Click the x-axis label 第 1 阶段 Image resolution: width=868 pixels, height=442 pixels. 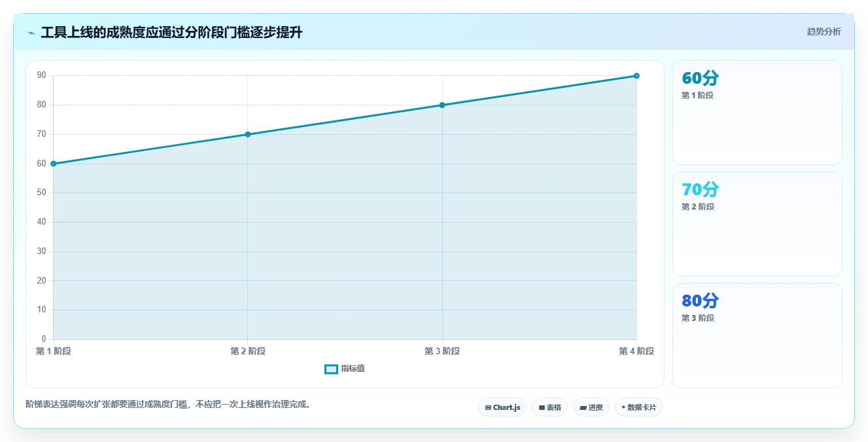click(54, 351)
